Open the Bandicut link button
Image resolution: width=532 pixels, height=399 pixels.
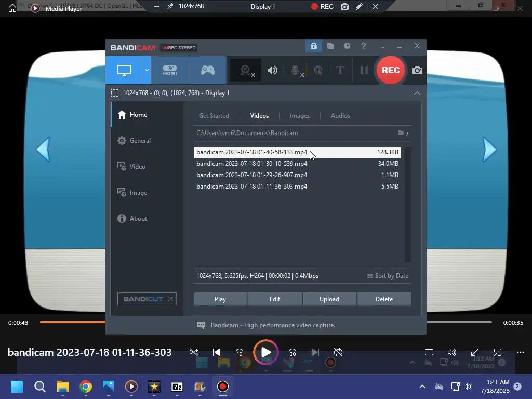point(147,299)
